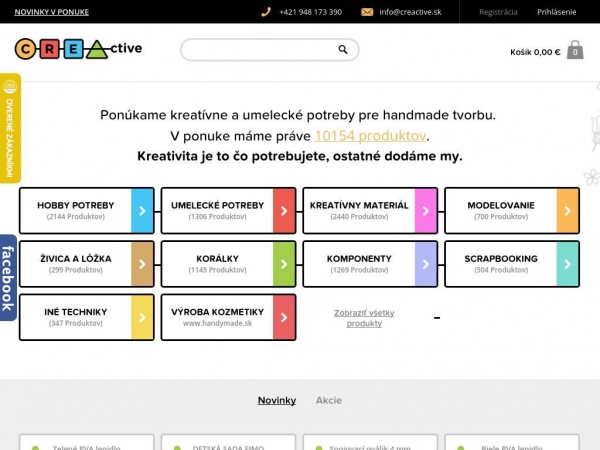Image resolution: width=600 pixels, height=450 pixels.
Task: Open Novinky v ponuke link
Action: click(x=52, y=12)
